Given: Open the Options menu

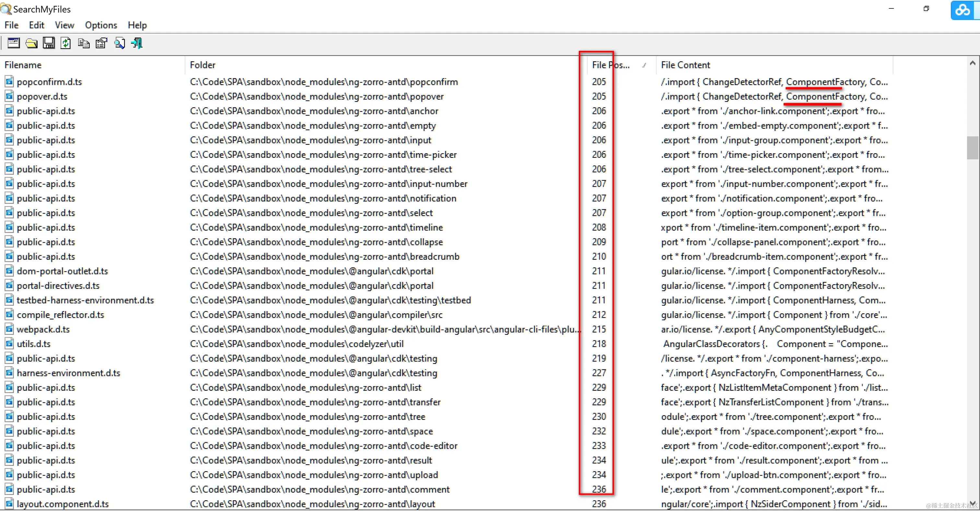Looking at the screenshot, I should pos(101,25).
